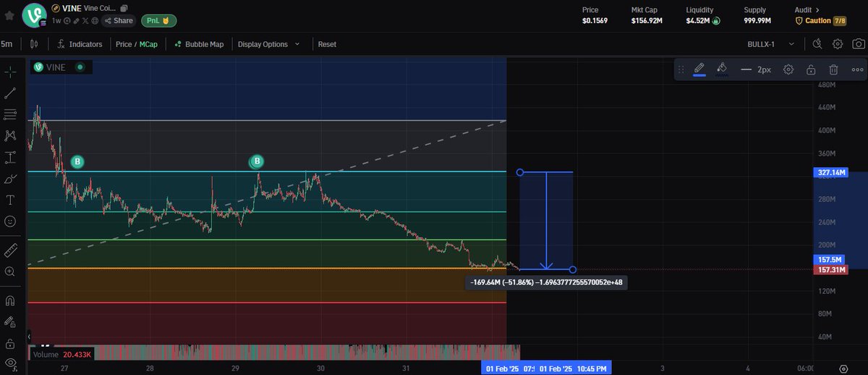Click the first B buy marker
This screenshot has height=375, width=868.
tap(77, 161)
